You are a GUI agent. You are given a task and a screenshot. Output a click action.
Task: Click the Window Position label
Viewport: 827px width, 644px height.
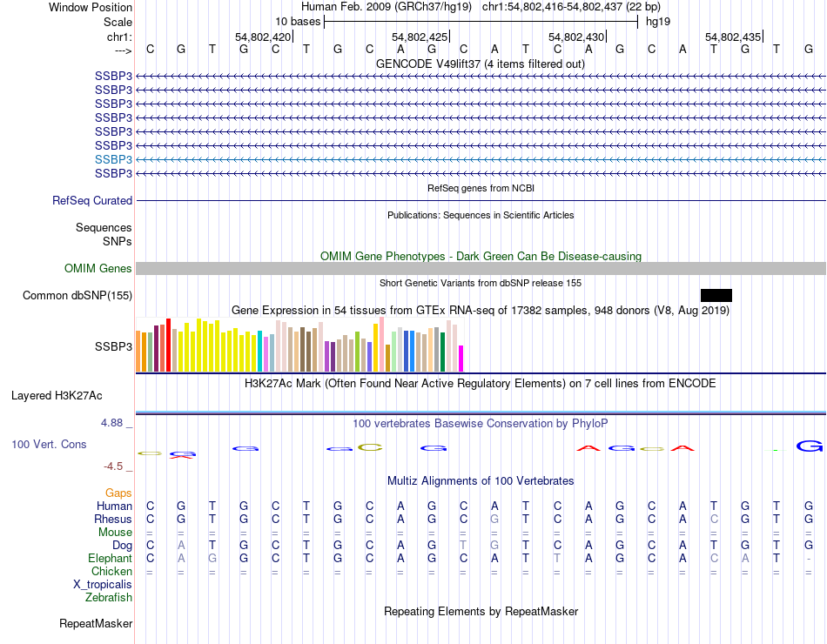(x=91, y=7)
